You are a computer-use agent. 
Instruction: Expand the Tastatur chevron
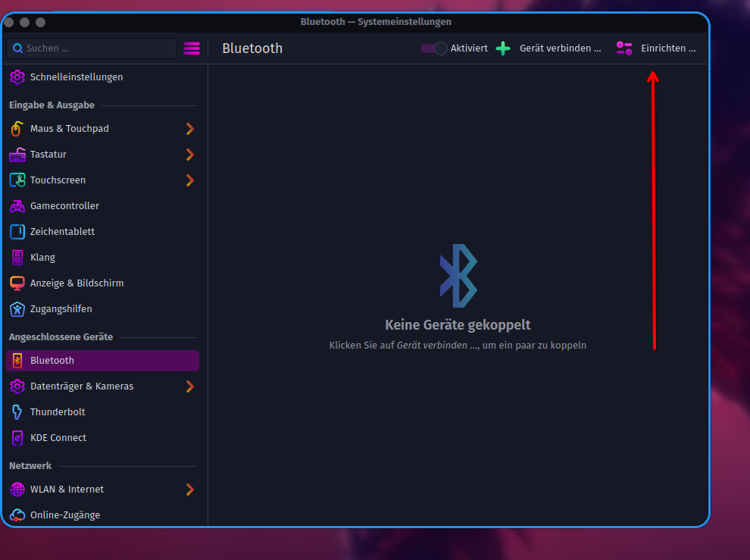tap(190, 155)
